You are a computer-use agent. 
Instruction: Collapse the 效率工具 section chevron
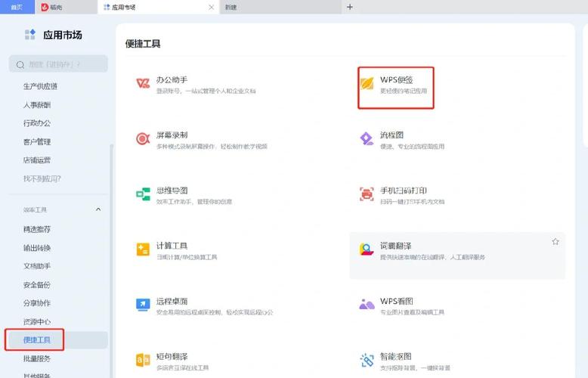(98, 209)
